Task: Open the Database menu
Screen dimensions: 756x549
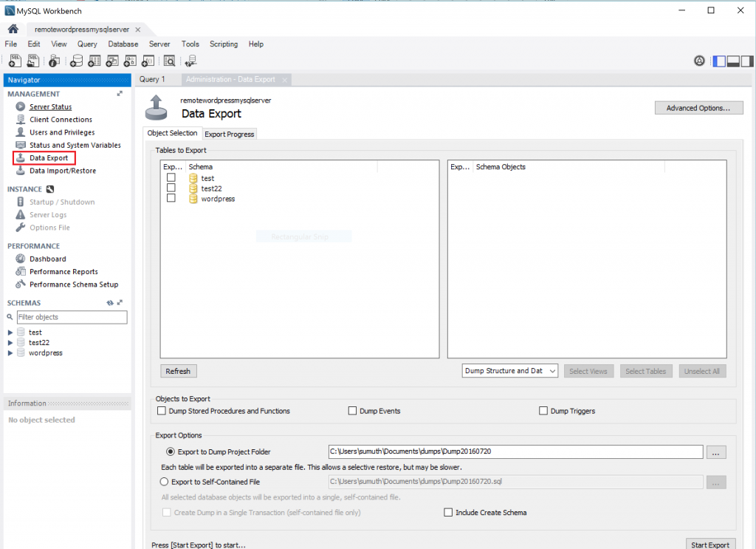Action: point(123,44)
